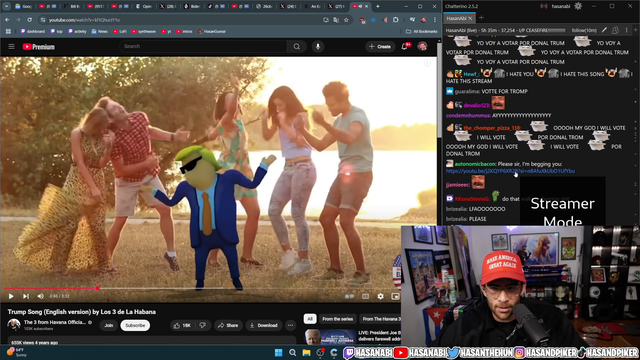Open Chatterino moderation pencil icon

click(x=604, y=30)
